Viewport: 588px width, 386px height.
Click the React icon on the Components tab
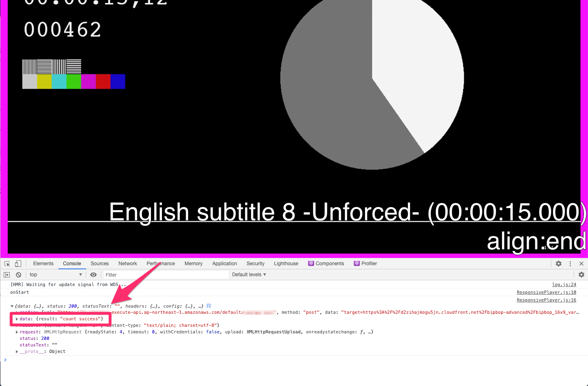pos(311,263)
